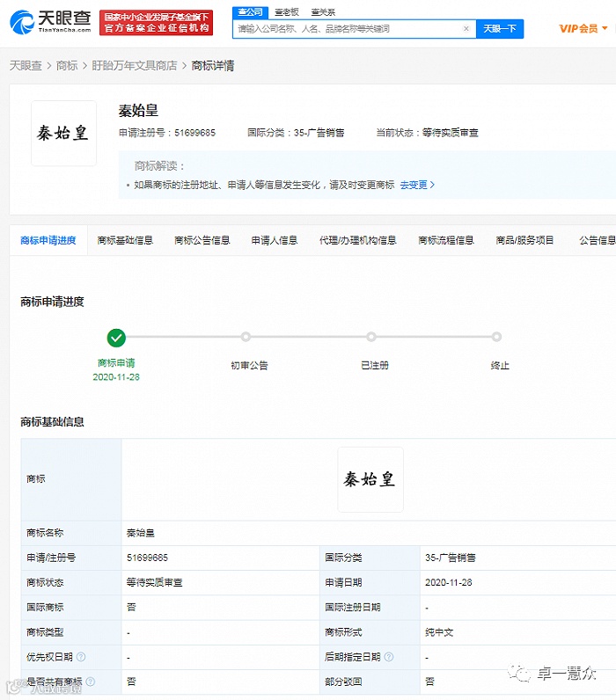
Task: Click the 天眼一下 search button
Action: [500, 29]
